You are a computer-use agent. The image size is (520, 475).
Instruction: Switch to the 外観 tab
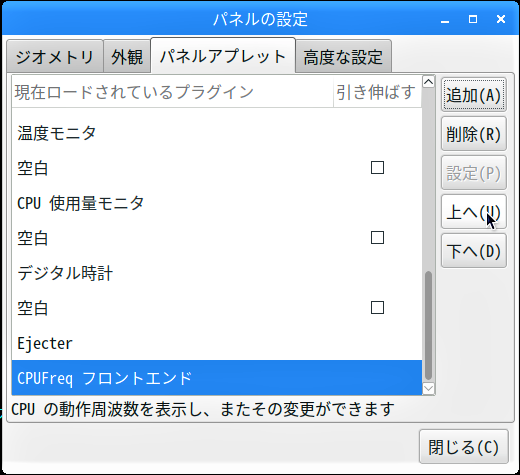tap(127, 56)
